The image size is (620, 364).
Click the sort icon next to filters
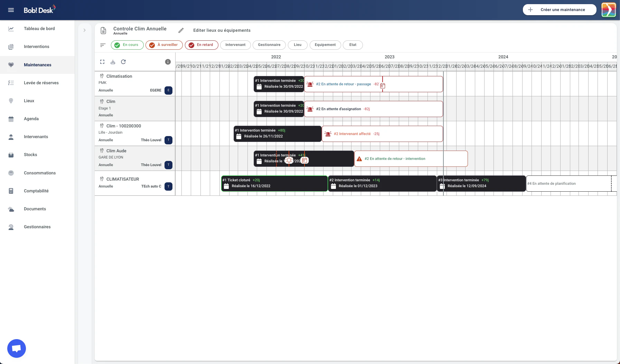pos(103,45)
